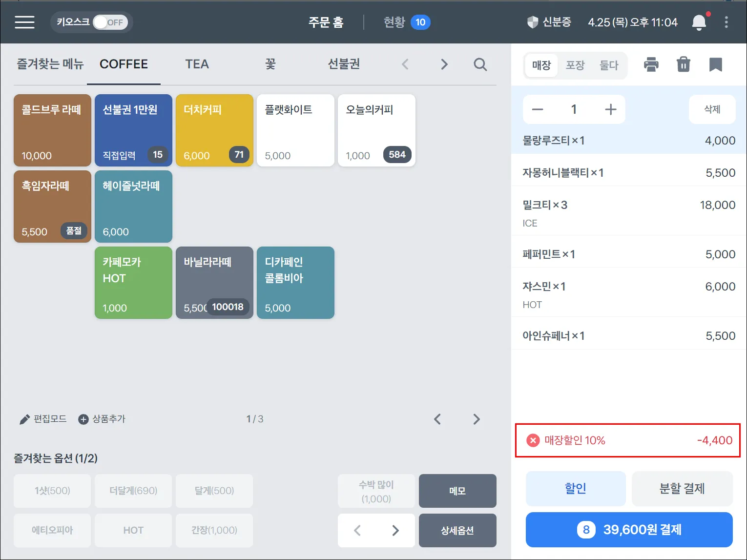Choose 둘다 order type
747x560 pixels.
click(609, 65)
